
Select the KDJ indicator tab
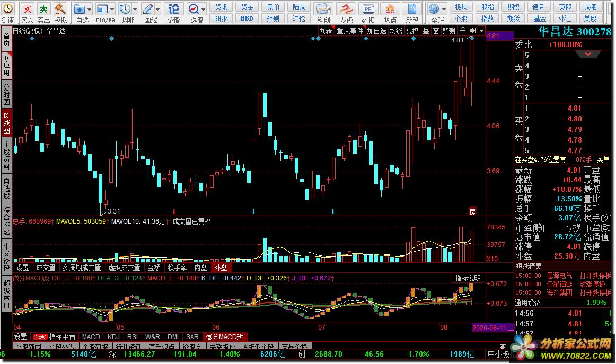[x=113, y=336]
